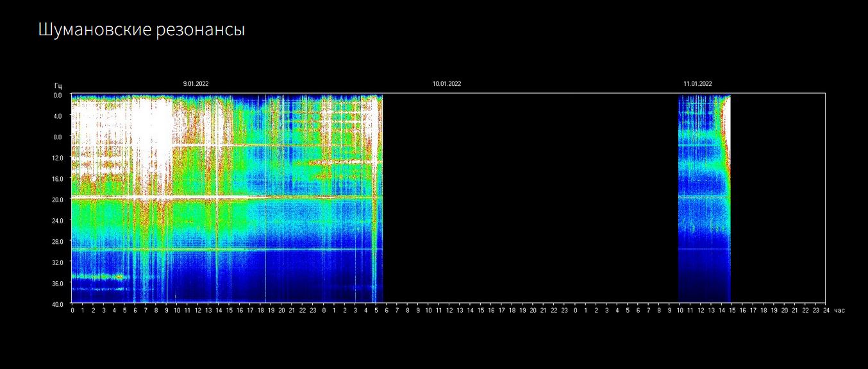The width and height of the screenshot is (868, 369).
Task: Select the 11.01.2022 date label
Action: (697, 84)
